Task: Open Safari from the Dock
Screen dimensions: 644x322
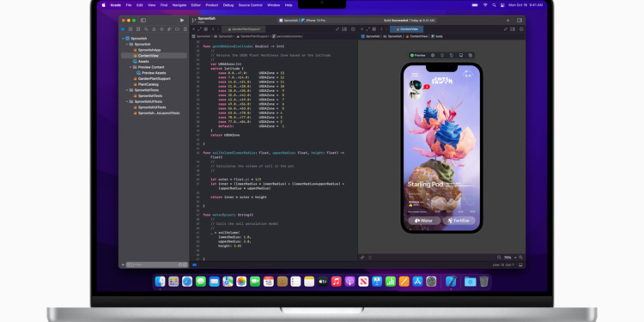Action: [187, 282]
